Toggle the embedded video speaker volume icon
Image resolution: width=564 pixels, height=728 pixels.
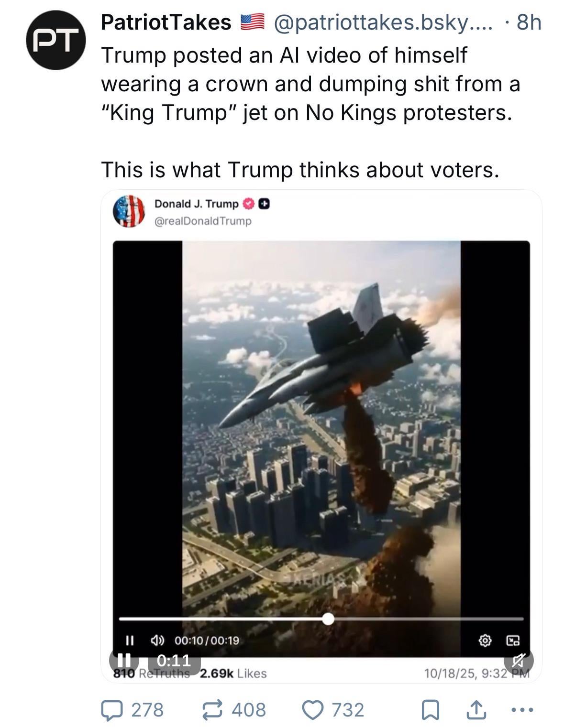click(x=158, y=640)
